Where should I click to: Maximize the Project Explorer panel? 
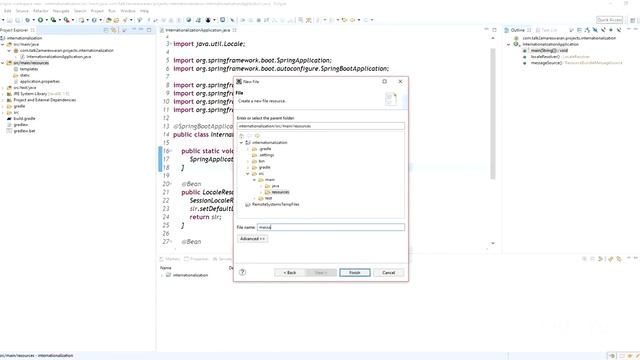pos(149,30)
